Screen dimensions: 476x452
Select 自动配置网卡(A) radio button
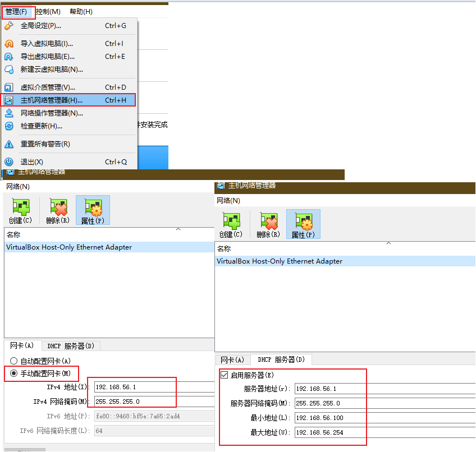point(40,361)
